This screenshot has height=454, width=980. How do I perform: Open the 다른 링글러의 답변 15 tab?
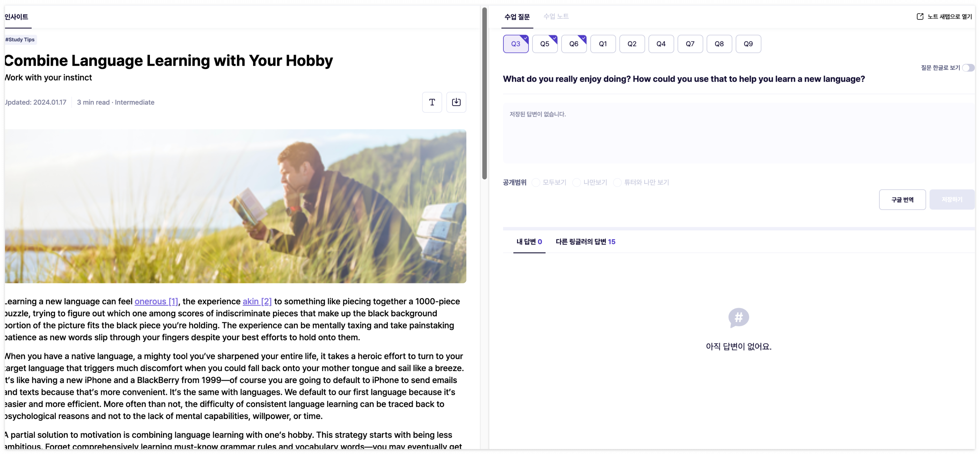point(585,242)
